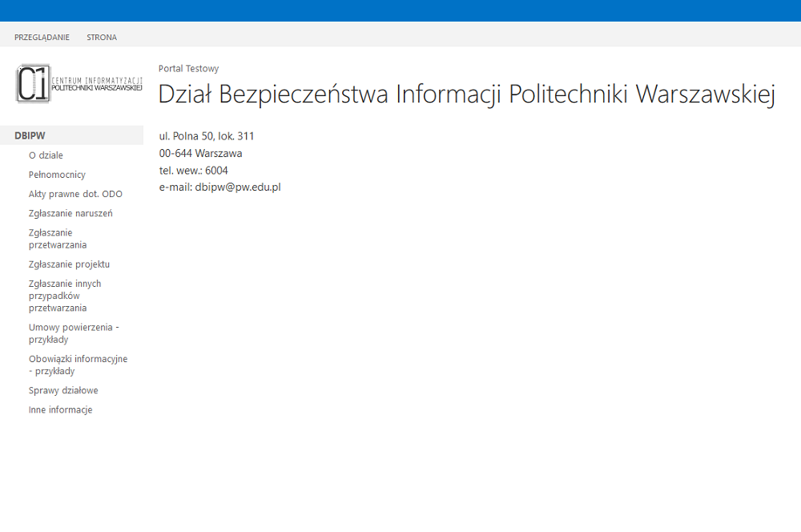801x532 pixels.
Task: Open the PRZEGLĄDANIE ribbon tab
Action: 42,38
